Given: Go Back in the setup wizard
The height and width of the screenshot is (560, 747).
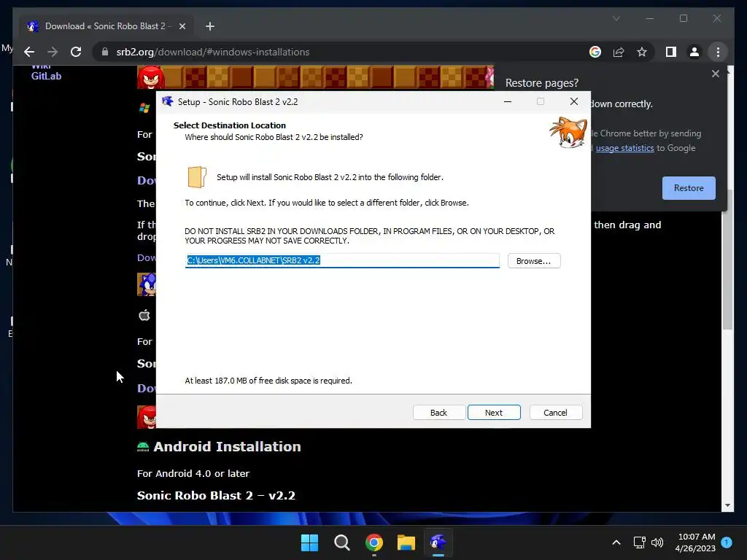Looking at the screenshot, I should 438,413.
